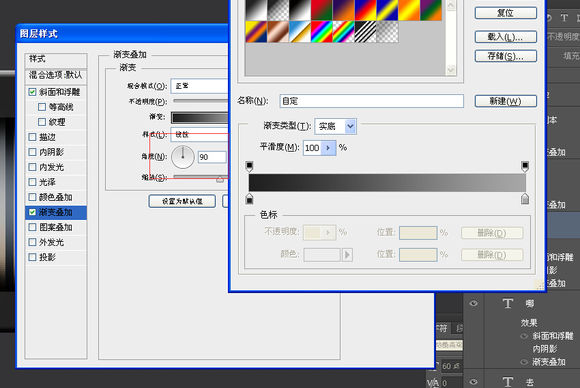Enable the 颜色叠加 checkbox
Image resolution: width=580 pixels, height=388 pixels.
(x=32, y=197)
